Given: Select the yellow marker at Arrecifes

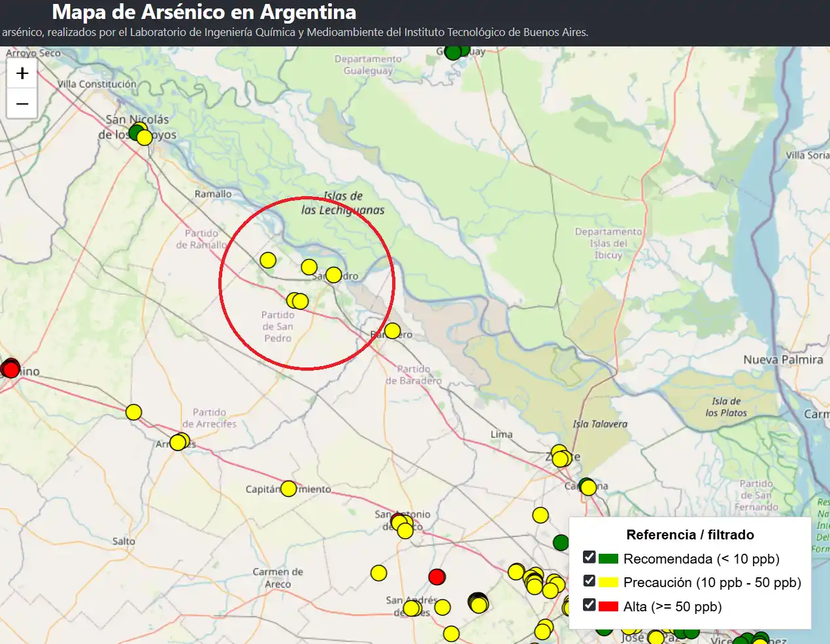Looking at the screenshot, I should (x=178, y=442).
